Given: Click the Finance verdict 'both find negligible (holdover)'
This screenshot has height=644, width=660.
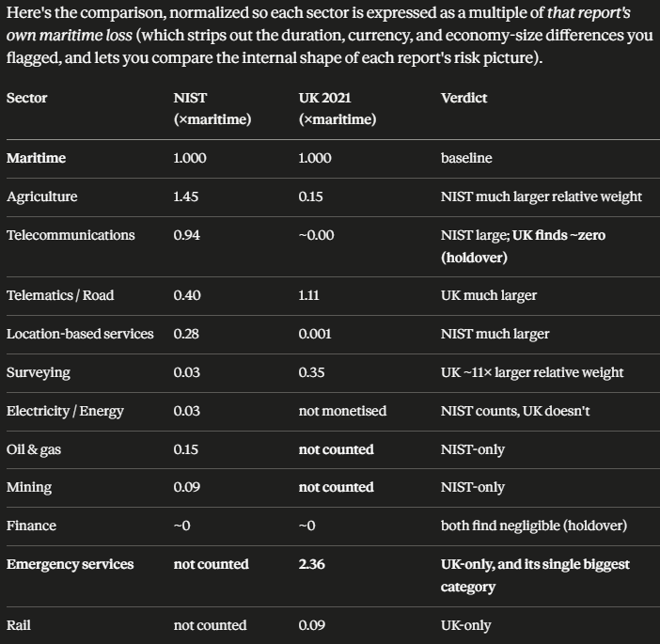Looking at the screenshot, I should pos(534,526).
